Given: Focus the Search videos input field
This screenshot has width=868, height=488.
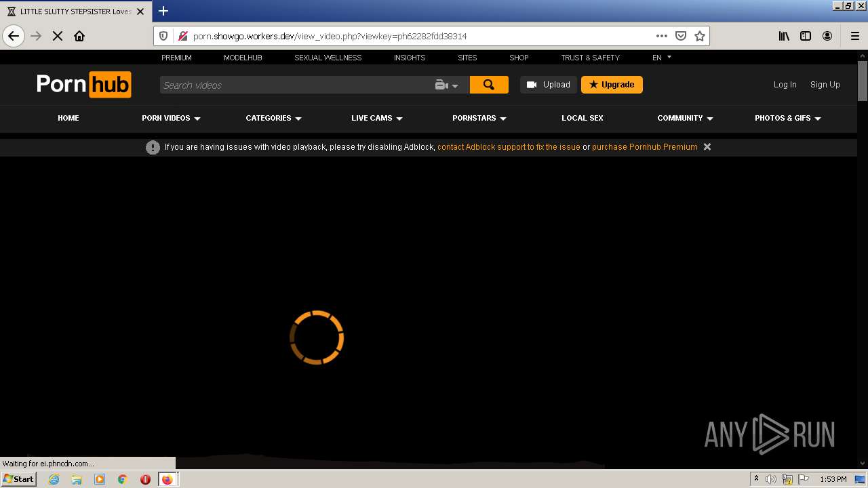Looking at the screenshot, I should [295, 85].
